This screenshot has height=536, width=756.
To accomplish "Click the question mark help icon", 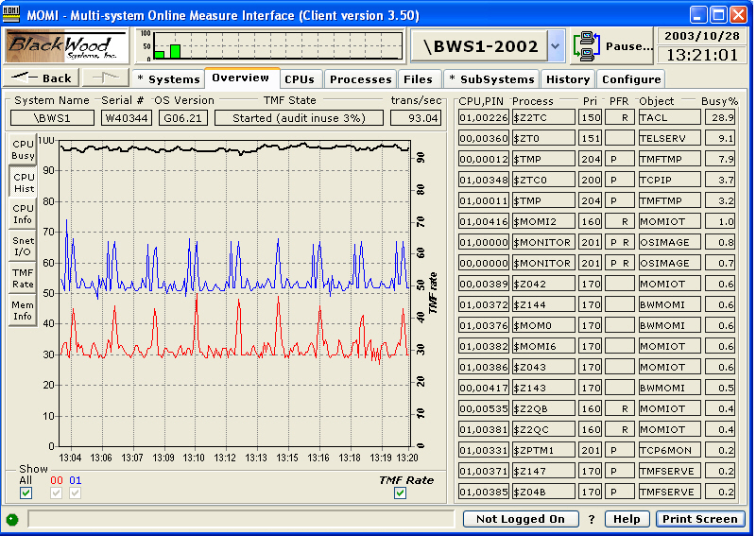I will coord(592,519).
